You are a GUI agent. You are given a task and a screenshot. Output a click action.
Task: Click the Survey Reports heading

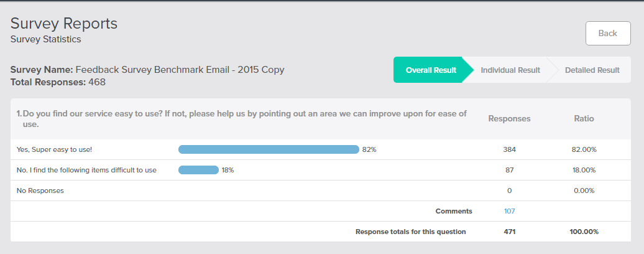(64, 24)
